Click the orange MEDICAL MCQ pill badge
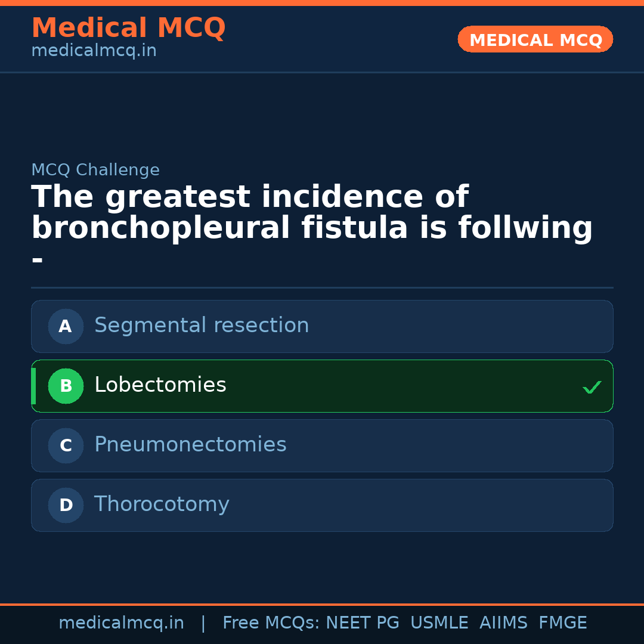Viewport: 644px width, 644px height. (x=535, y=39)
